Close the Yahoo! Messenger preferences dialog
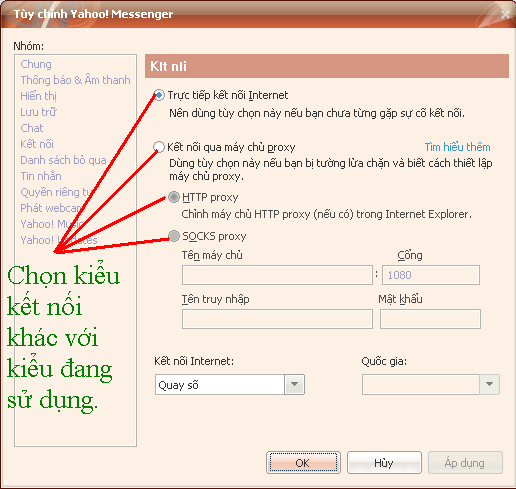 505,14
